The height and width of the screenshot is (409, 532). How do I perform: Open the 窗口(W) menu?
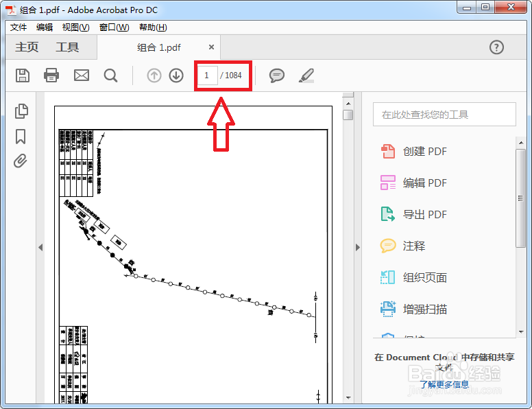point(114,27)
